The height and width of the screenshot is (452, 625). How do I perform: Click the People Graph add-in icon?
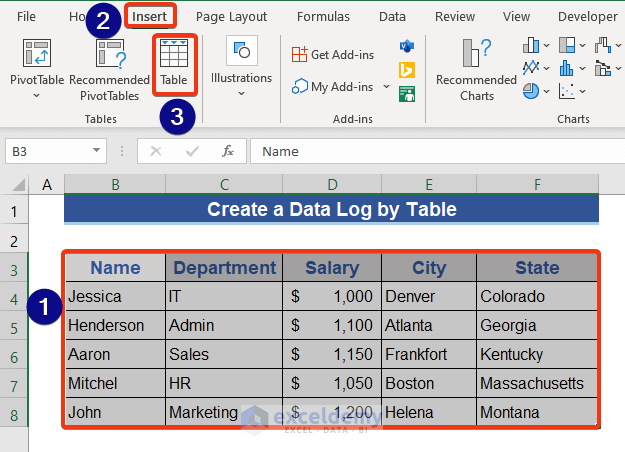407,94
